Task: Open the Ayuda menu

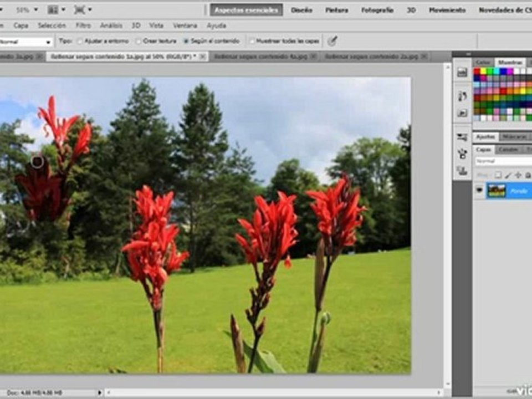Action: click(217, 25)
